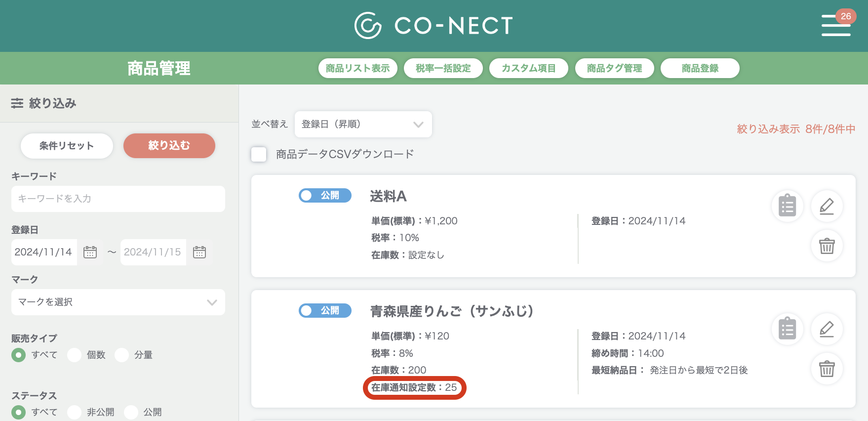The width and height of the screenshot is (868, 421).
Task: Select ステータス 公開 radio button
Action: coord(131,412)
